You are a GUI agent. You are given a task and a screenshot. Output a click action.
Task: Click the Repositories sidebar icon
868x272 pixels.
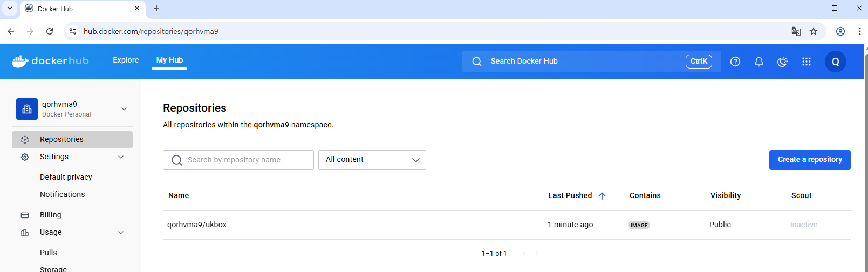point(25,140)
